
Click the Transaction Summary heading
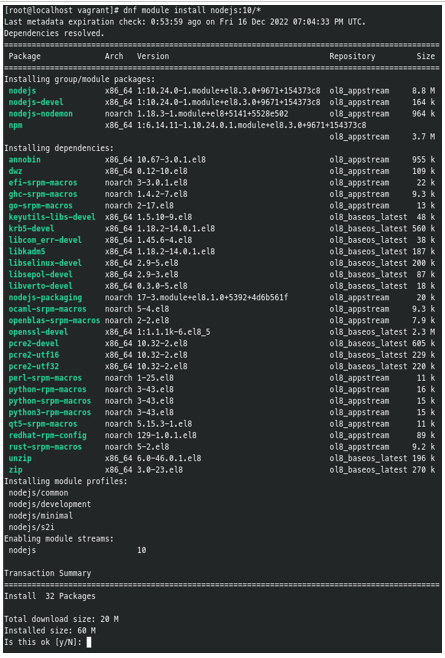pyautogui.click(x=47, y=573)
